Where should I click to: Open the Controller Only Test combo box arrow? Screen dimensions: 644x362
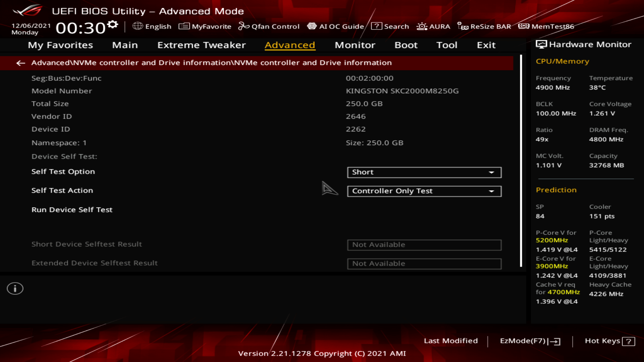[x=492, y=191]
